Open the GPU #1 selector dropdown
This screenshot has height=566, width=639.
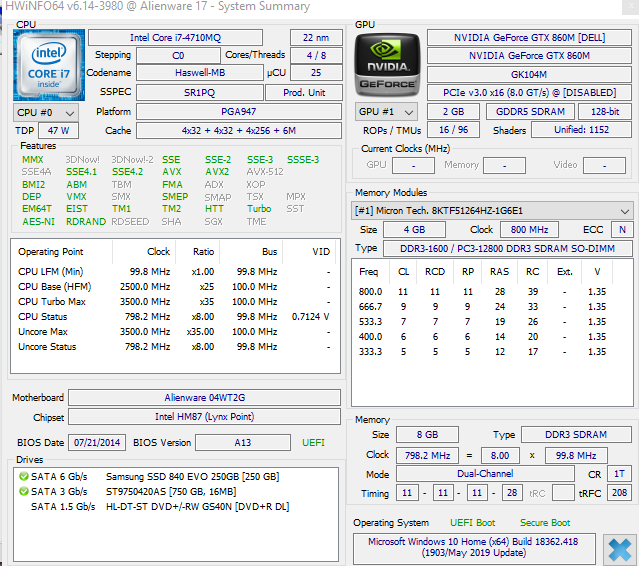(x=388, y=112)
